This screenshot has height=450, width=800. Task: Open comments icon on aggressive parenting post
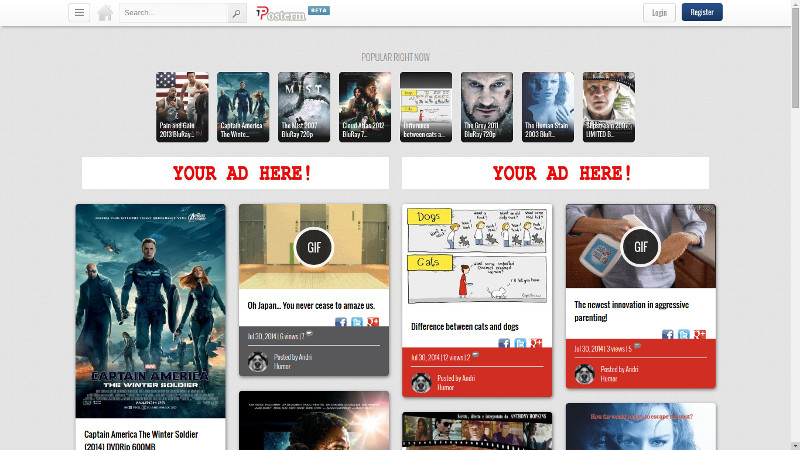637,347
